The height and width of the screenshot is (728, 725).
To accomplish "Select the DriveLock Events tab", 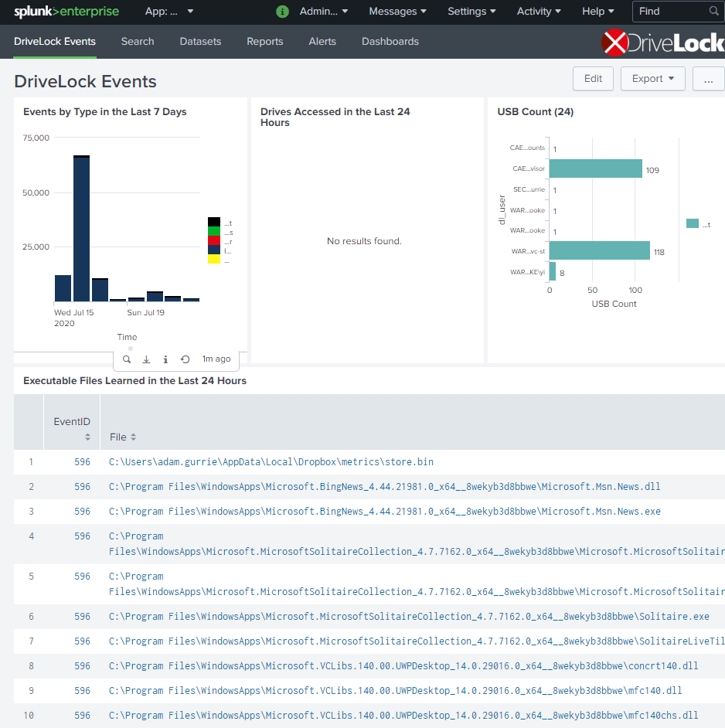I will tap(55, 42).
